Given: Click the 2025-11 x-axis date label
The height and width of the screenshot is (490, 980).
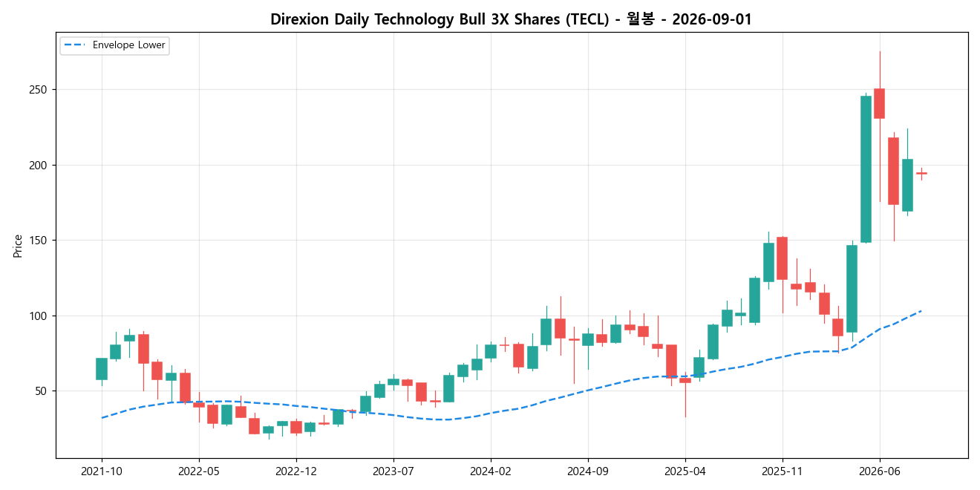Looking at the screenshot, I should coord(783,471).
